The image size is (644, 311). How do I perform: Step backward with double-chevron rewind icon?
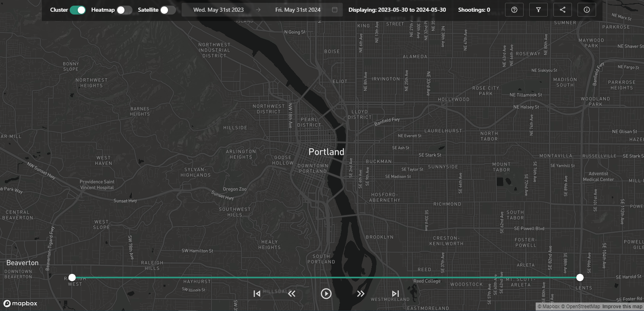click(x=292, y=294)
